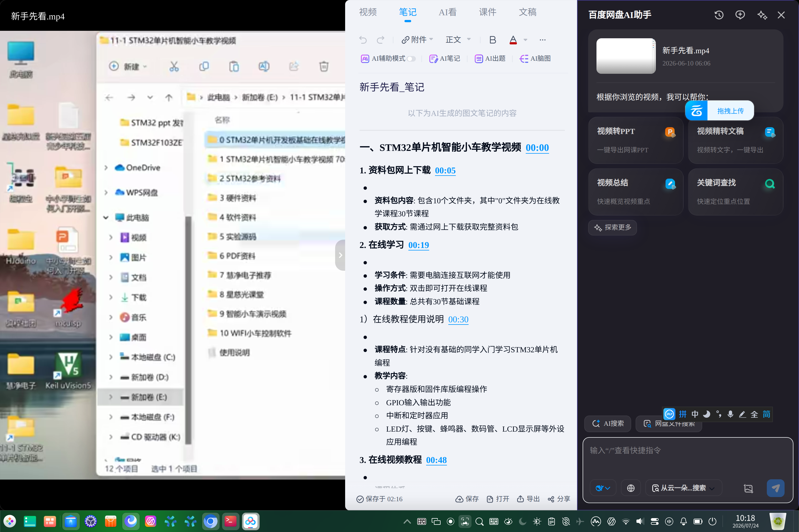The image size is (799, 532).
Task: Jump to timestamp 00:48 link
Action: click(436, 460)
